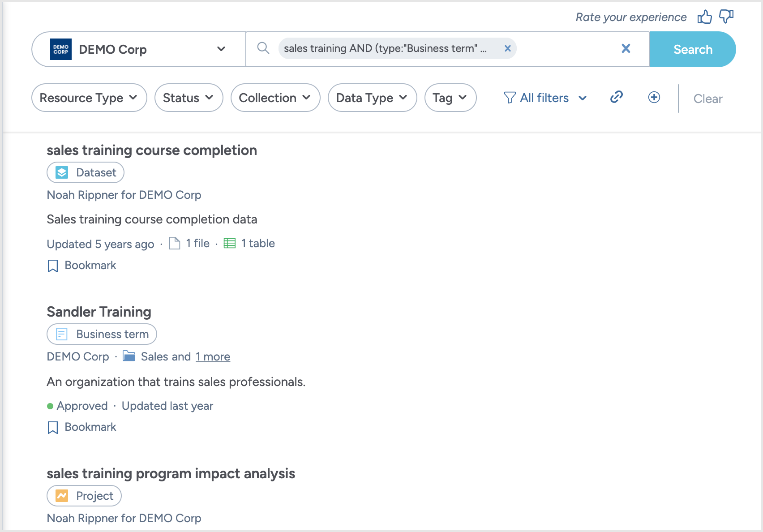The image size is (763, 532).
Task: Click the Approved status label
Action: coord(82,406)
